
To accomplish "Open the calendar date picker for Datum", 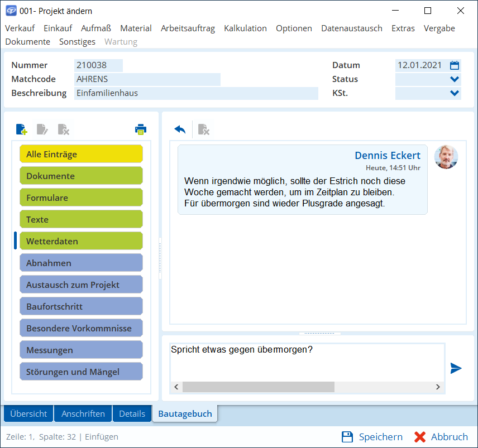I will (455, 65).
